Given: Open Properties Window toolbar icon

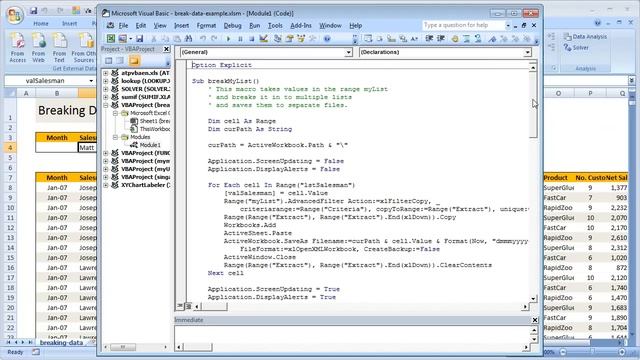Looking at the screenshot, I should (x=289, y=39).
